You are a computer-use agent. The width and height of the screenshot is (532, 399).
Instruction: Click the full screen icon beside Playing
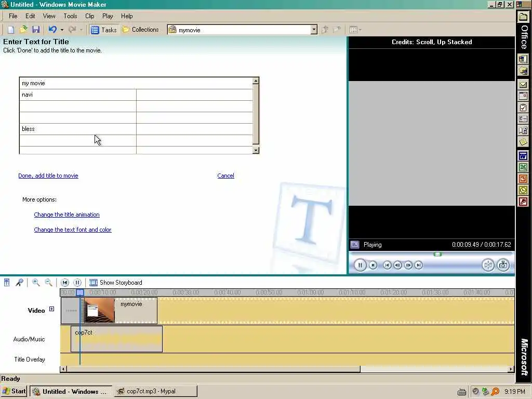pos(355,244)
